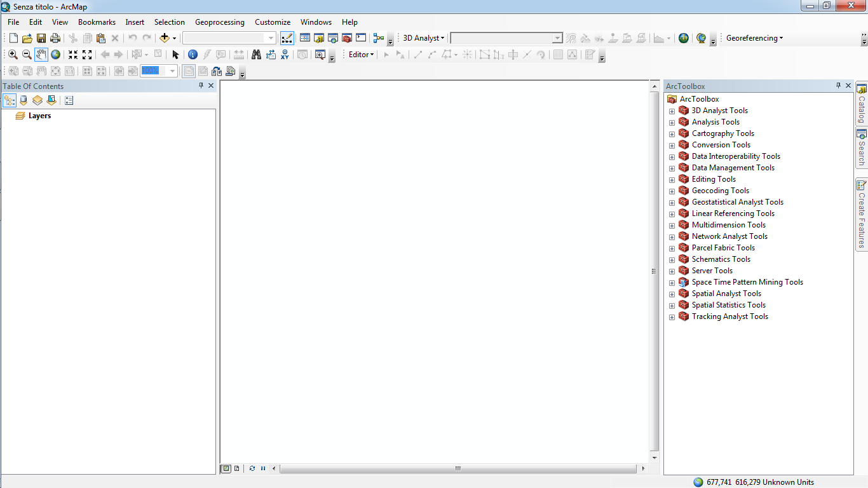The height and width of the screenshot is (488, 868).
Task: Create a viewer window with magnifier icon
Action: 320,55
